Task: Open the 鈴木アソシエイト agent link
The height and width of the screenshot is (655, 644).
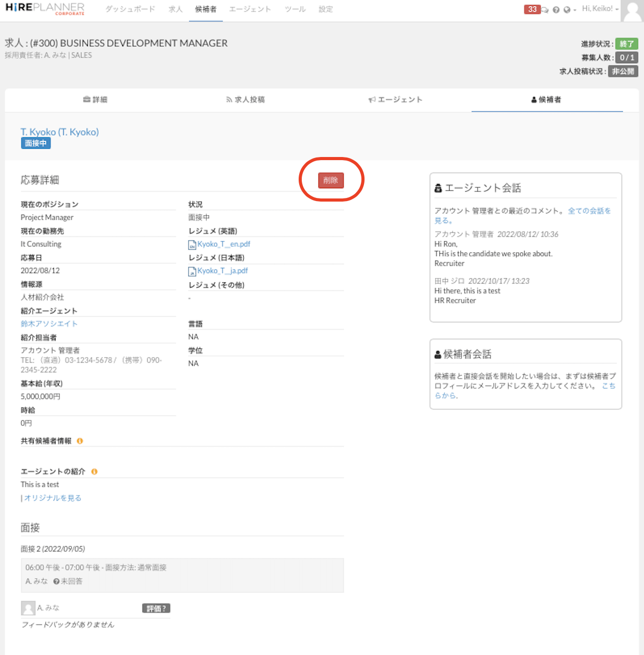Action: pyautogui.click(x=49, y=324)
